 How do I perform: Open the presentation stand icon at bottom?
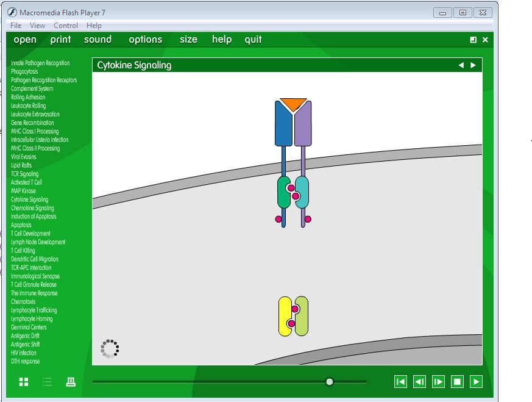(71, 382)
